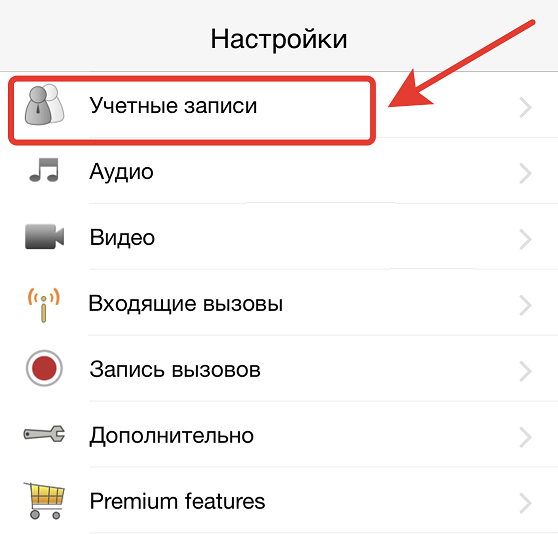Open the Учетные записи people icon
This screenshot has width=558, height=534.
[x=44, y=105]
